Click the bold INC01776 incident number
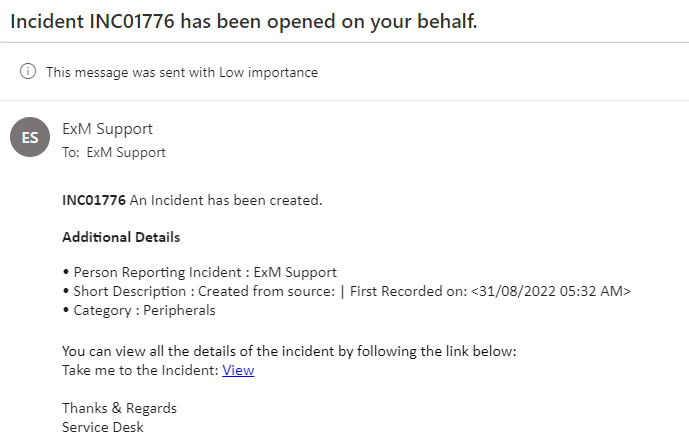689x446 pixels. 94,200
